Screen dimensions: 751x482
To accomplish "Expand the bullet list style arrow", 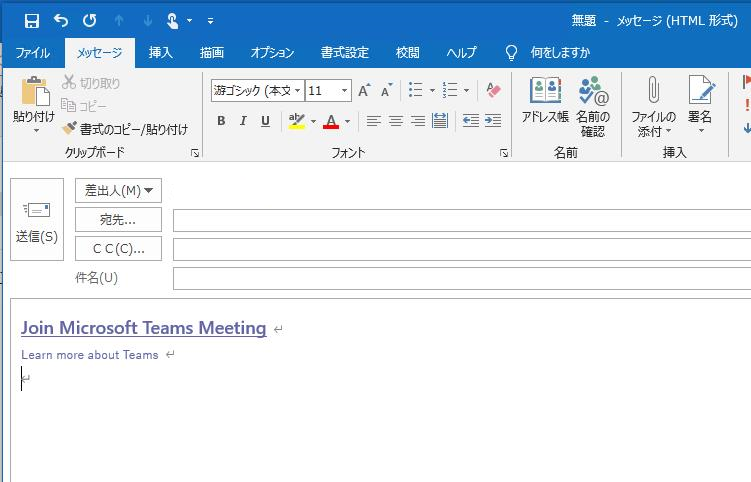I will click(x=432, y=90).
